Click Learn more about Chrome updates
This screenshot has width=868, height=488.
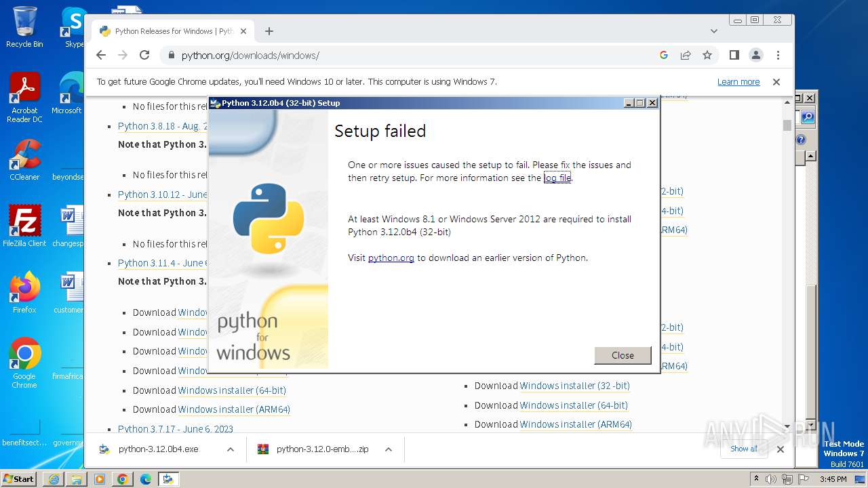(x=738, y=82)
